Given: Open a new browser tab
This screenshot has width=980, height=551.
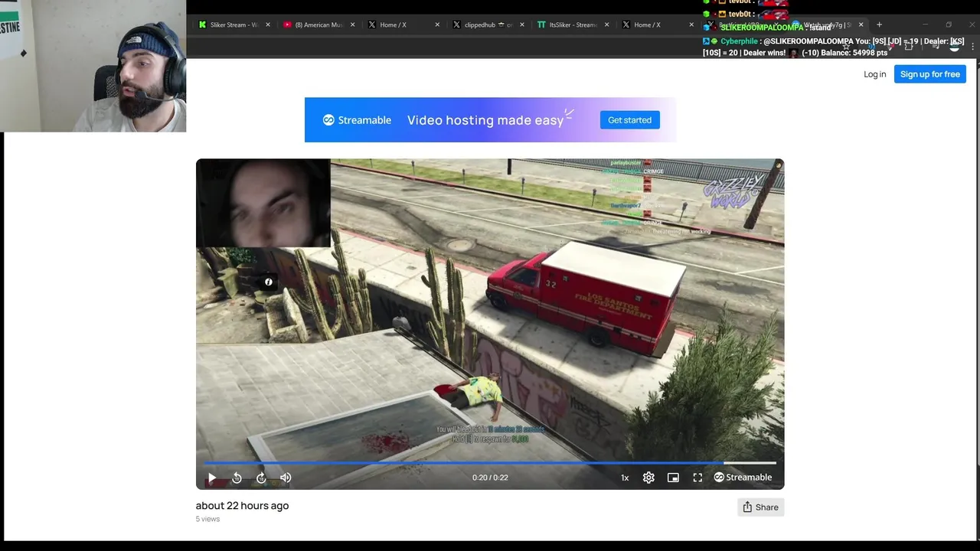Looking at the screenshot, I should [x=879, y=24].
